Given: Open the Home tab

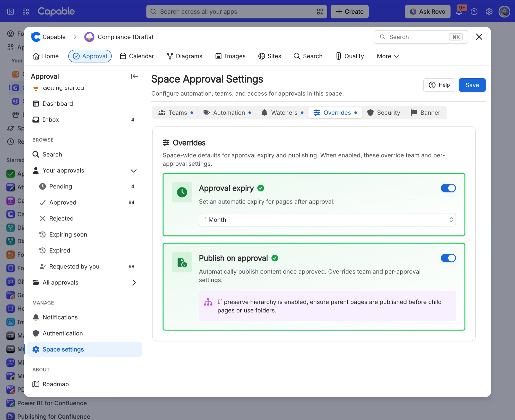Looking at the screenshot, I should [x=46, y=56].
